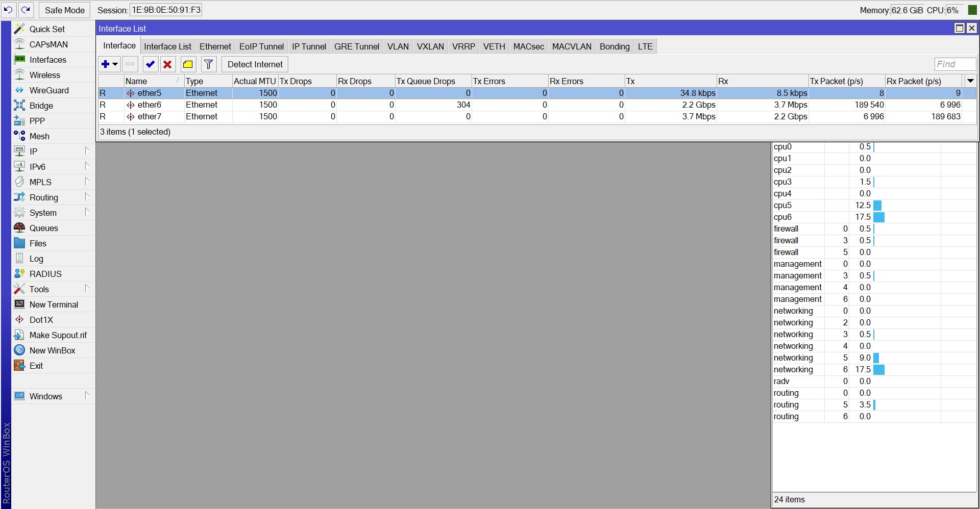Disable ether5 using the red X icon

point(167,64)
